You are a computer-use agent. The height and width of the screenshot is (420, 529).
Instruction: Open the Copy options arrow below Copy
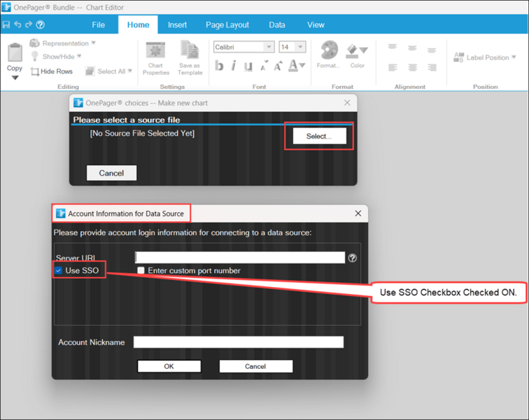15,78
